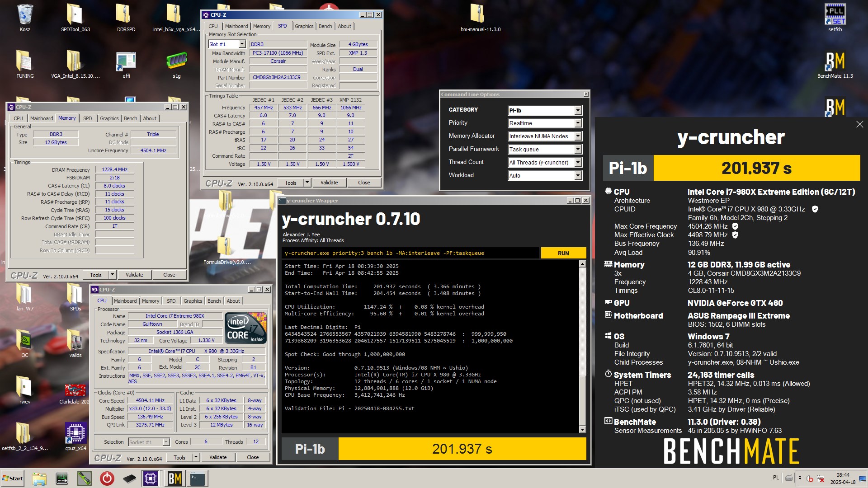This screenshot has width=868, height=488.
Task: Expand Tools dropdown arrow in SPD CPU-Z window
Action: [x=307, y=183]
